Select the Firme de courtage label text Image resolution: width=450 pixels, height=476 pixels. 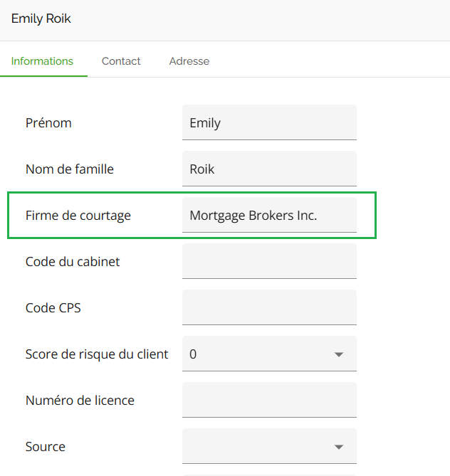tap(78, 216)
